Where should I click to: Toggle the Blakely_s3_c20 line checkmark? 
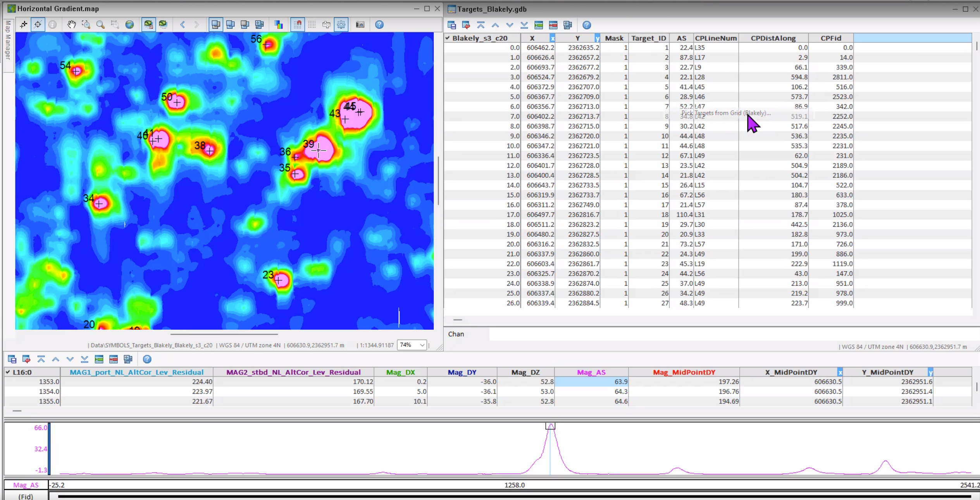point(448,38)
